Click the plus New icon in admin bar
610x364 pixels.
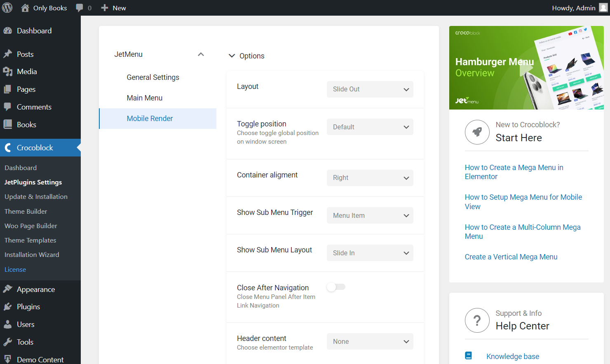pyautogui.click(x=105, y=8)
